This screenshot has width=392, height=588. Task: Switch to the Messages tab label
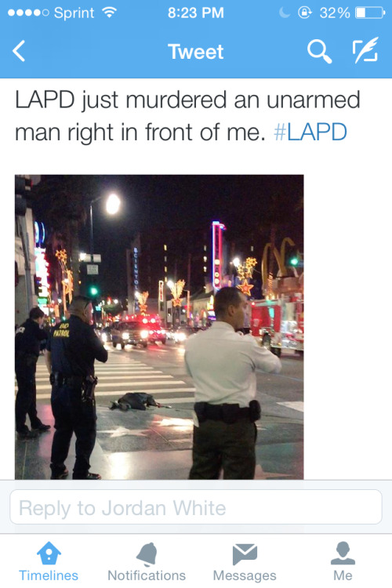pos(245,575)
